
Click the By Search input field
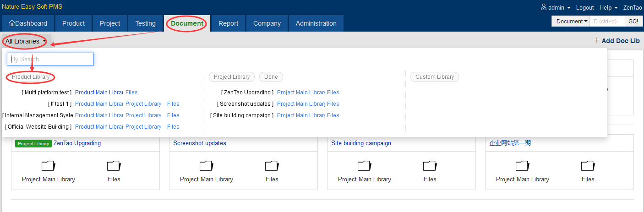[50, 59]
